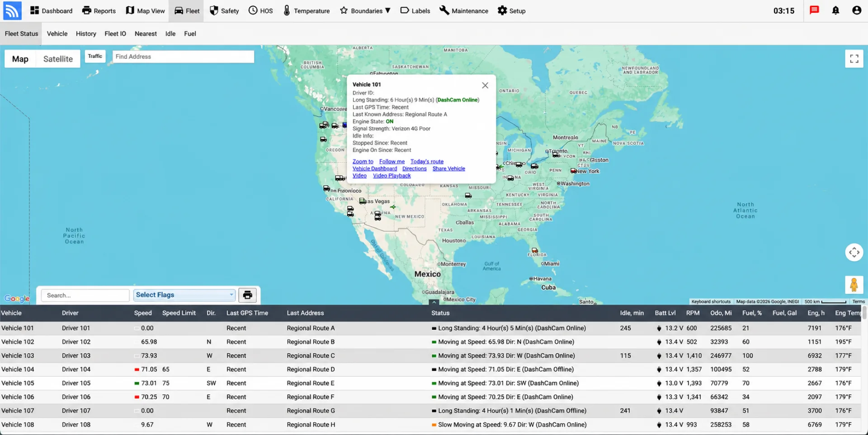Click the Video Playback link
Screen dimensions: 868x435
(392, 176)
